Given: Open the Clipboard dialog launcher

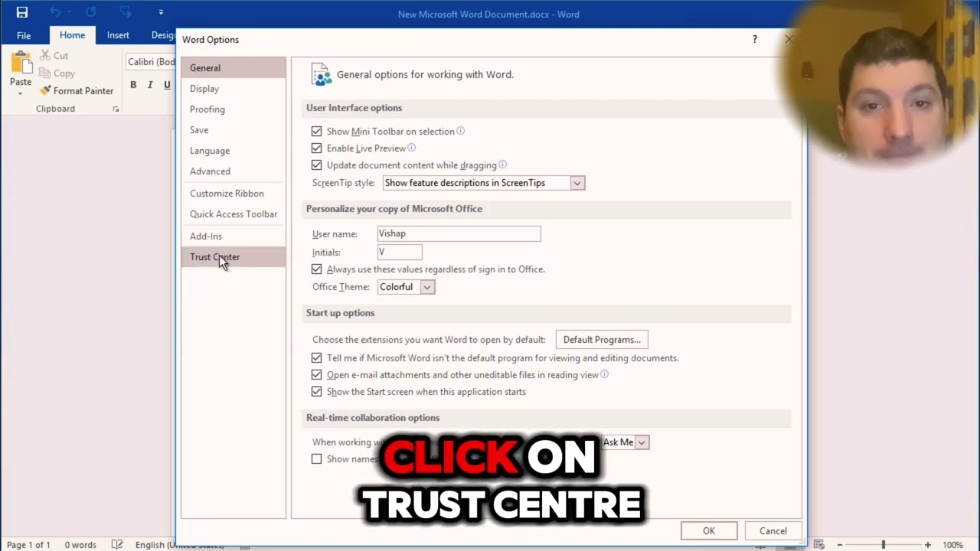Looking at the screenshot, I should point(116,109).
